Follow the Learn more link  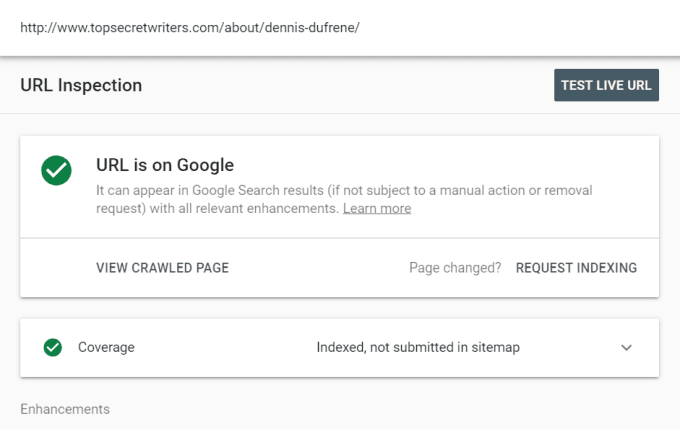[x=377, y=209]
